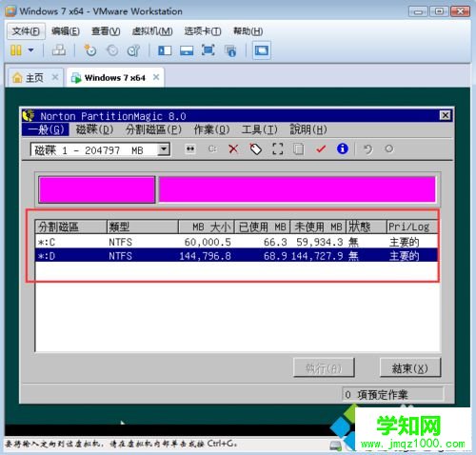Click the red X delete partition icon
The width and height of the screenshot is (476, 455).
click(233, 148)
